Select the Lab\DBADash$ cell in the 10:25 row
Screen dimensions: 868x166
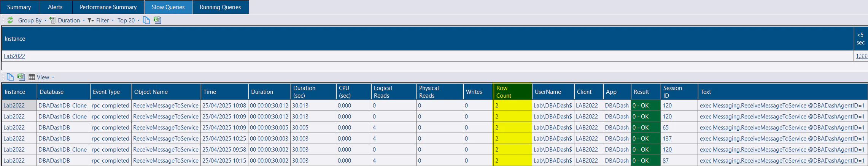click(x=553, y=139)
